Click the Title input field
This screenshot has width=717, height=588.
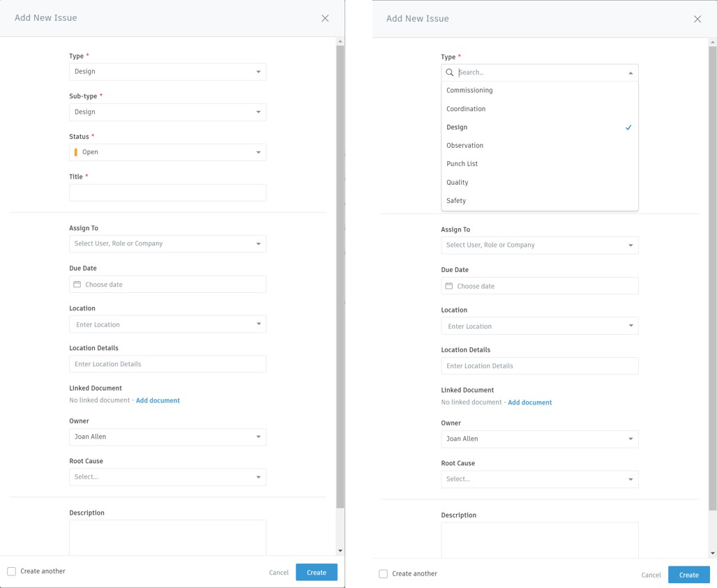(x=167, y=193)
